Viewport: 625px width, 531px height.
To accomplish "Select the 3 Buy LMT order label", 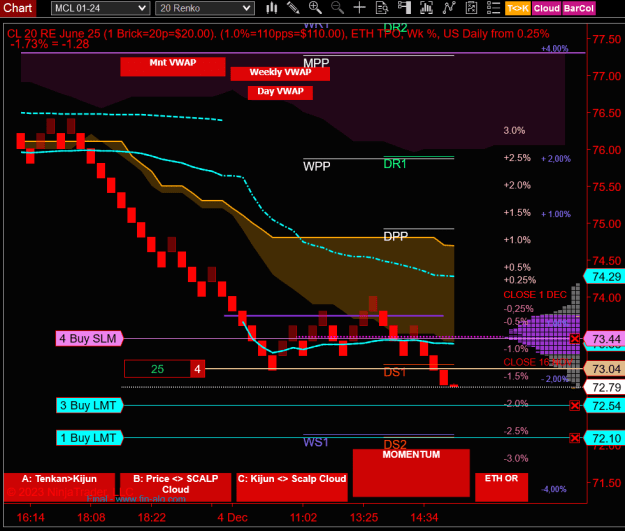I will point(89,405).
